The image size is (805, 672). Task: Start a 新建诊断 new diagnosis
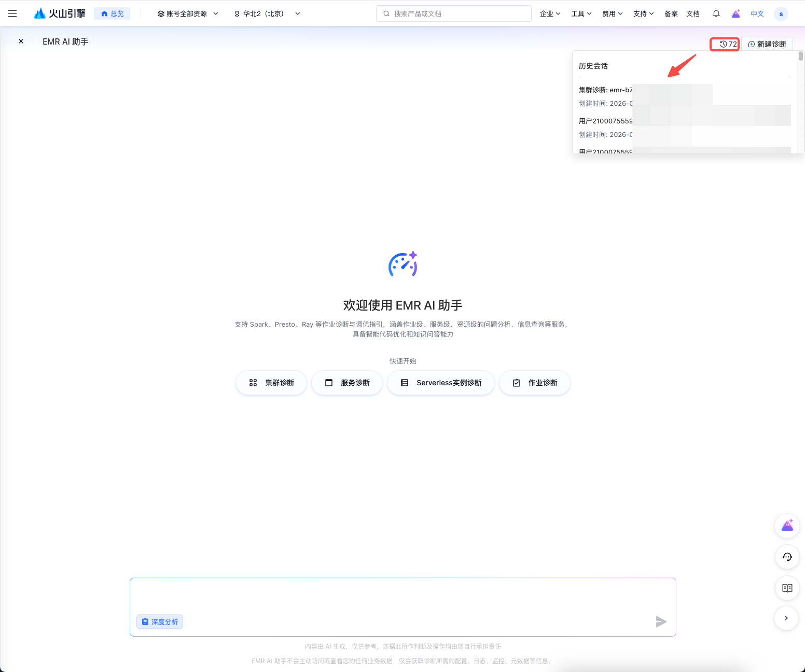click(x=767, y=44)
